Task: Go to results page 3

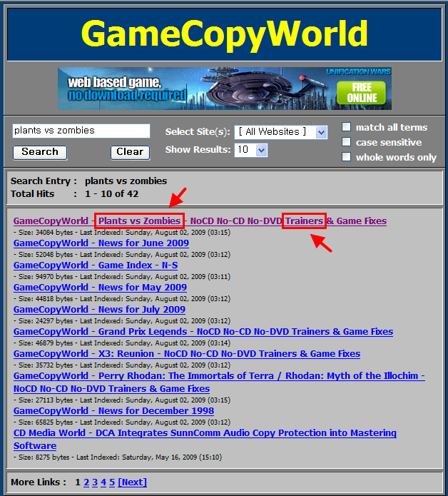Action: 95,482
